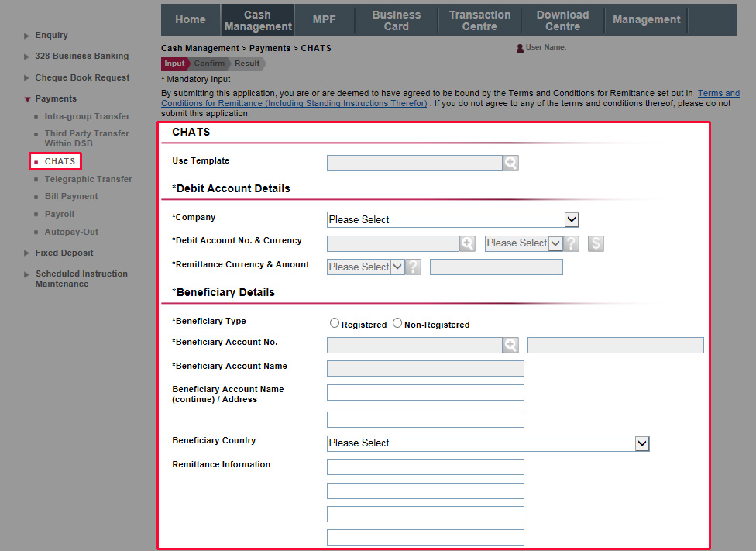Image resolution: width=756 pixels, height=551 pixels.
Task: Click the dollar sign balance icon
Action: click(x=596, y=243)
